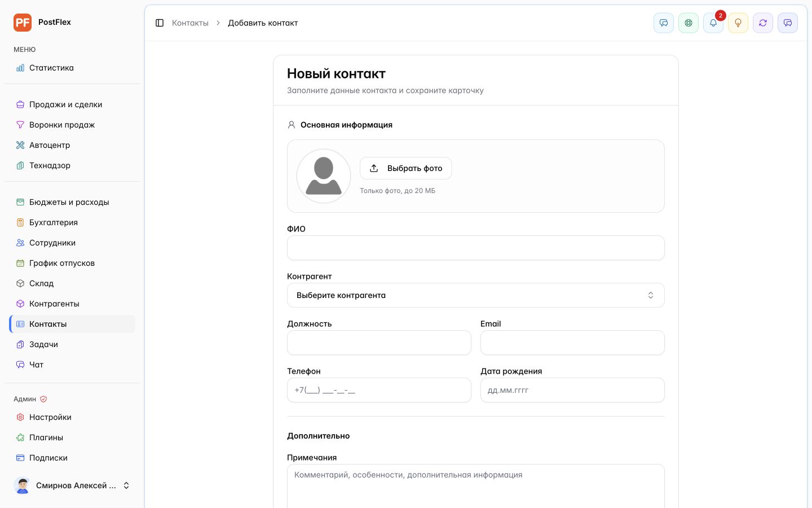Toggle the sidebar panel icon
Image resolution: width=812 pixels, height=508 pixels.
(160, 23)
